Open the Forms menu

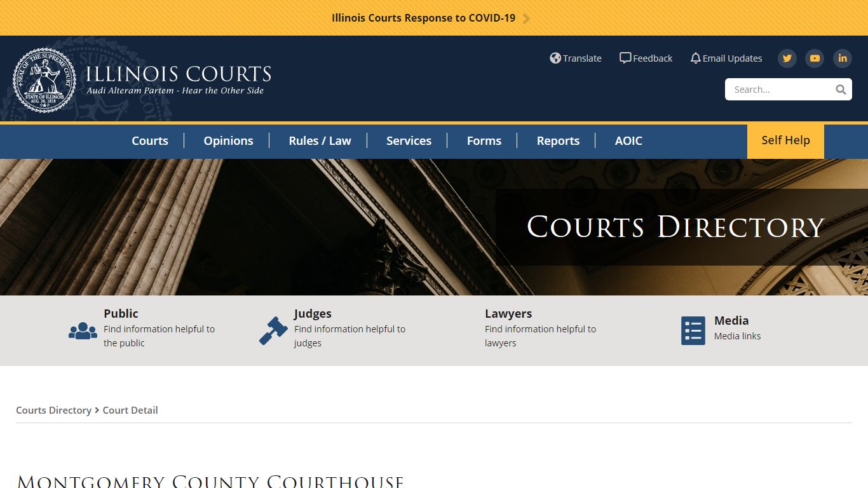coord(484,141)
